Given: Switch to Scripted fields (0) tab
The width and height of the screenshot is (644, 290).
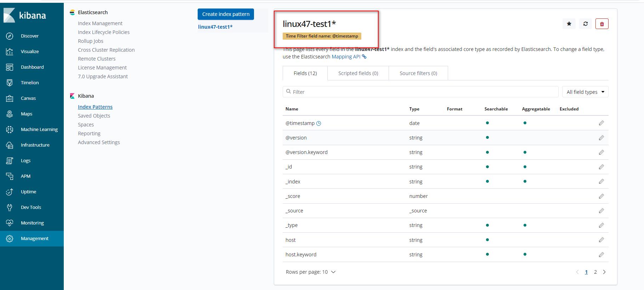Looking at the screenshot, I should 358,73.
